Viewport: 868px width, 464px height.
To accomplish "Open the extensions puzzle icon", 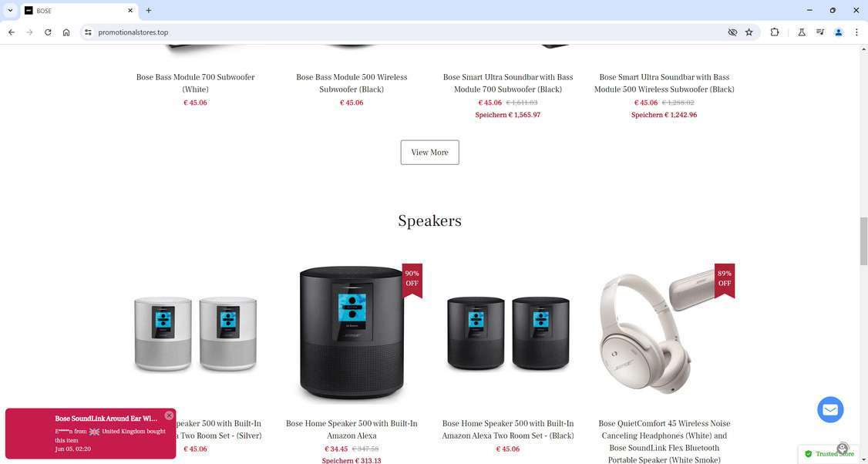I will tap(775, 32).
